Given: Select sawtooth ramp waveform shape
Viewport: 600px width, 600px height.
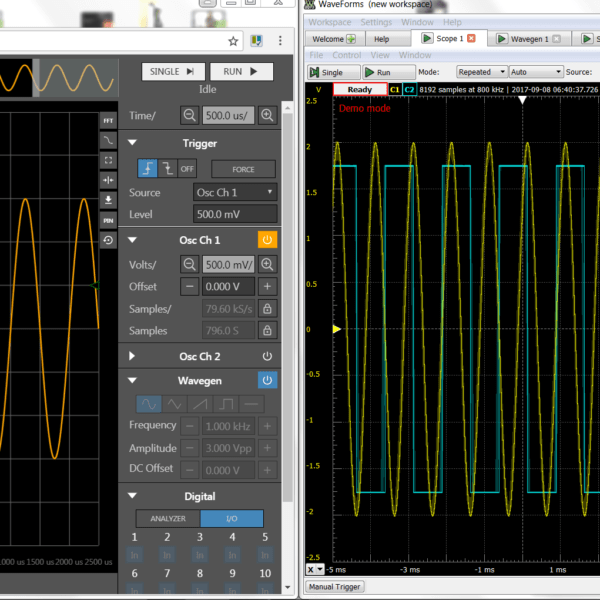Looking at the screenshot, I should (200, 404).
